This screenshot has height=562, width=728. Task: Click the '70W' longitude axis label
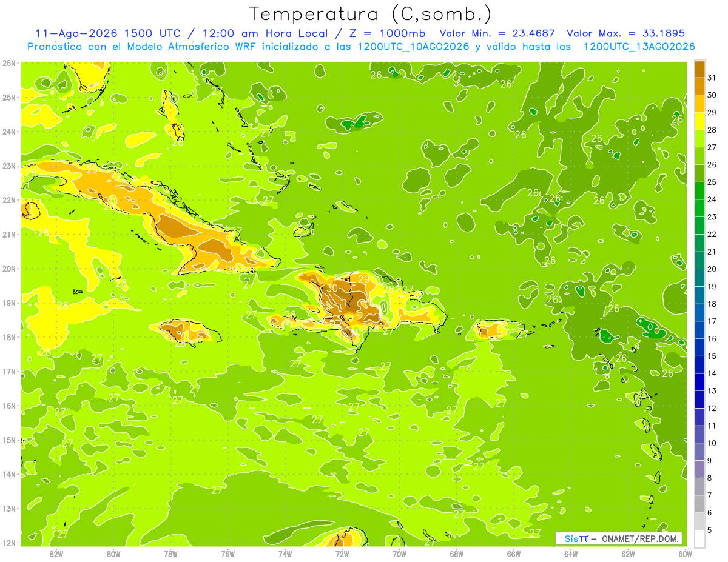click(x=399, y=554)
